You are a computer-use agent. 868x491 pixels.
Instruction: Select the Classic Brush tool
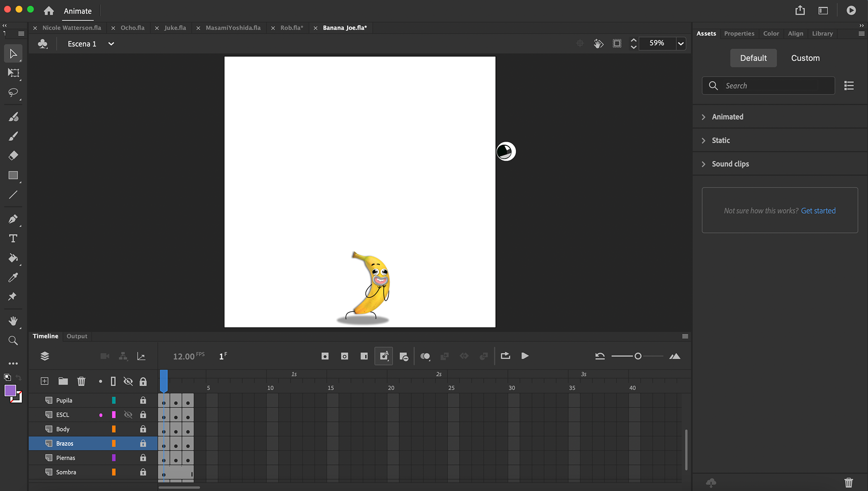(x=13, y=136)
